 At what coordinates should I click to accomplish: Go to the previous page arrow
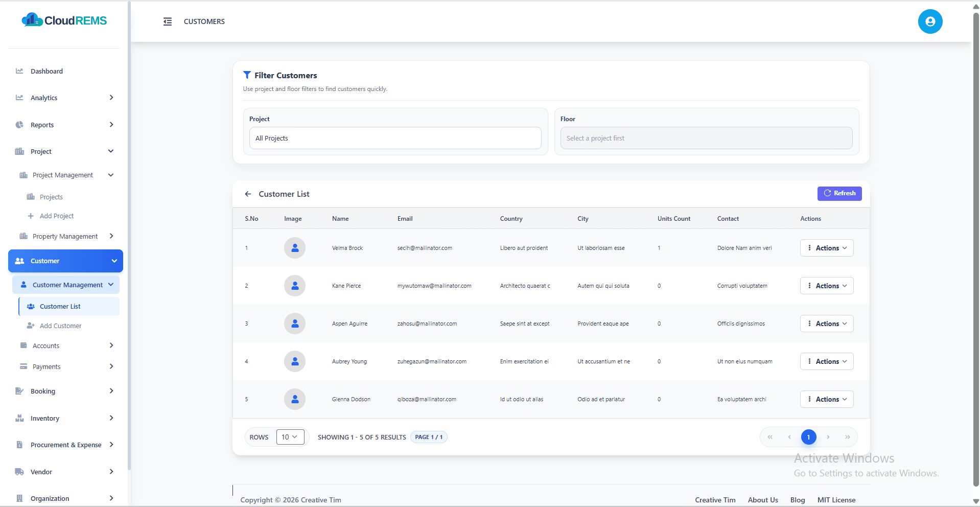789,437
